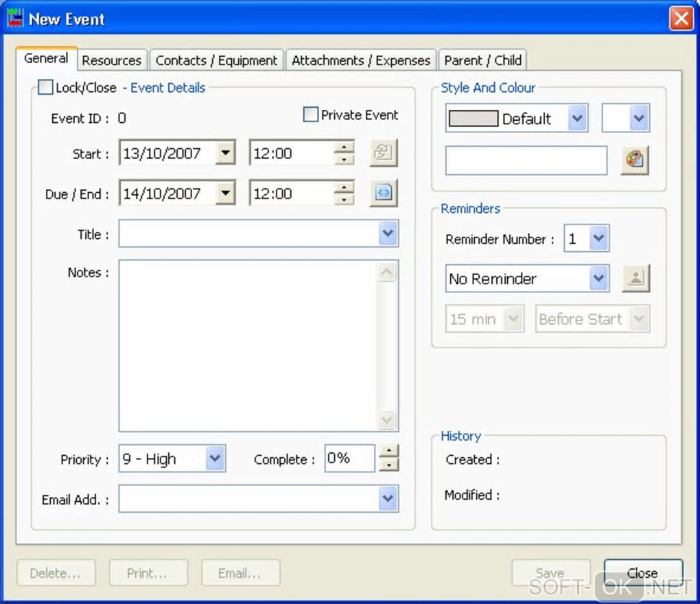Click the New Event title bar app icon
The height and width of the screenshot is (604, 700).
pos(14,19)
